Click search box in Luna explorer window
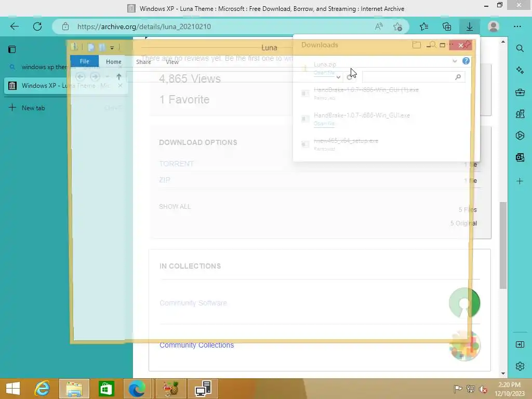The image size is (532, 399). point(413,77)
